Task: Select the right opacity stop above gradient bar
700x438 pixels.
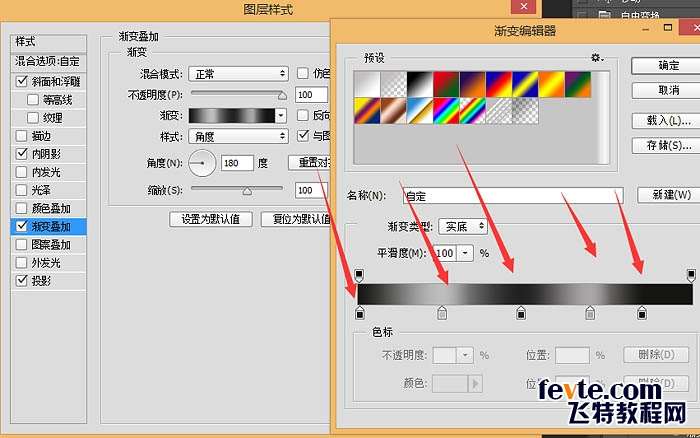Action: (691, 275)
